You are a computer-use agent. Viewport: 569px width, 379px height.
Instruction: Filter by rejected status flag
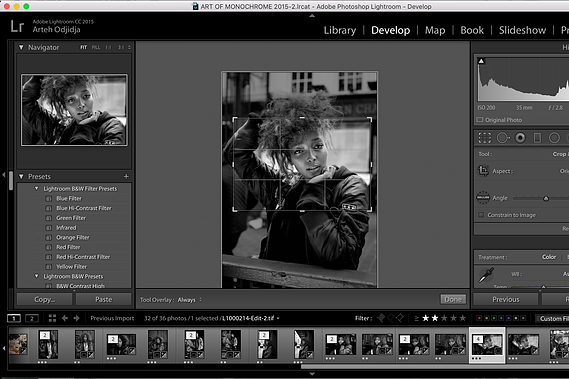(400, 318)
